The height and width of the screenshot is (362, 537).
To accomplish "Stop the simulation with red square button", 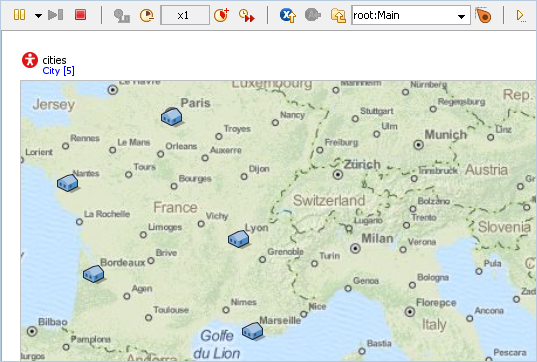I will (80, 15).
